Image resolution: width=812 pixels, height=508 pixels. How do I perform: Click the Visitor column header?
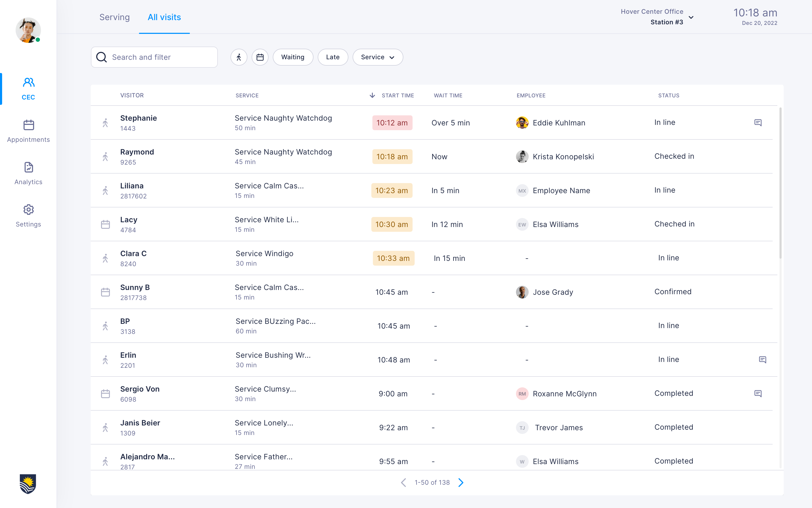pos(132,96)
